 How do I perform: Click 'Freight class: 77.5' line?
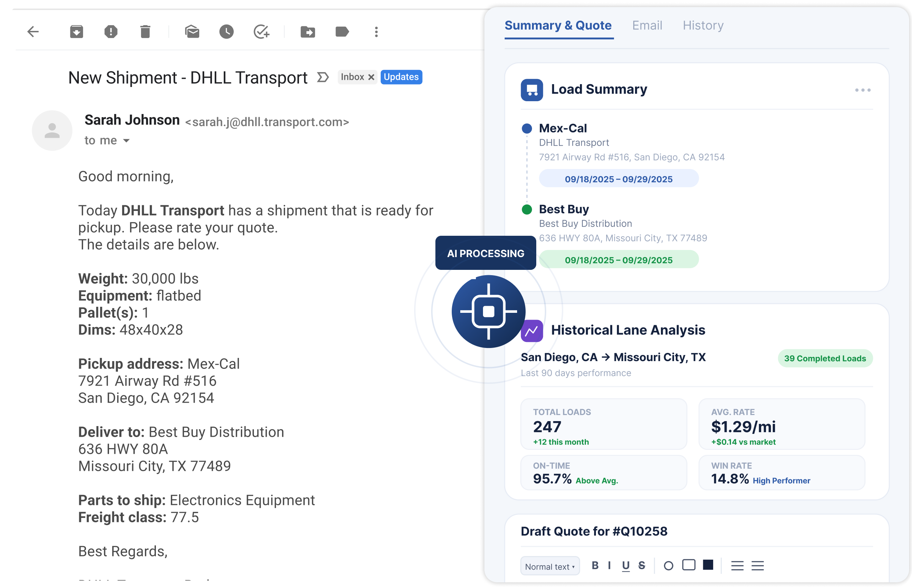coord(139,518)
